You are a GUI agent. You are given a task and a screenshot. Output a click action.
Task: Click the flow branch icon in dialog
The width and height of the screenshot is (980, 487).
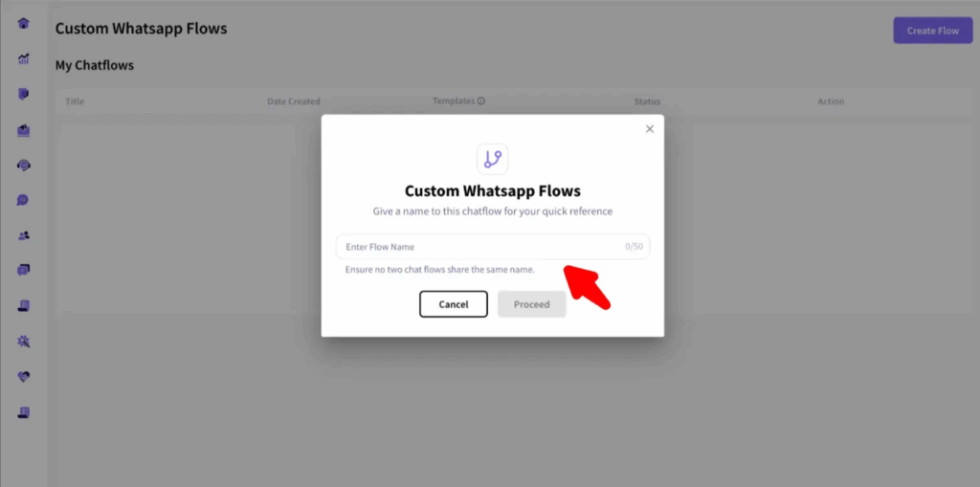tap(493, 160)
